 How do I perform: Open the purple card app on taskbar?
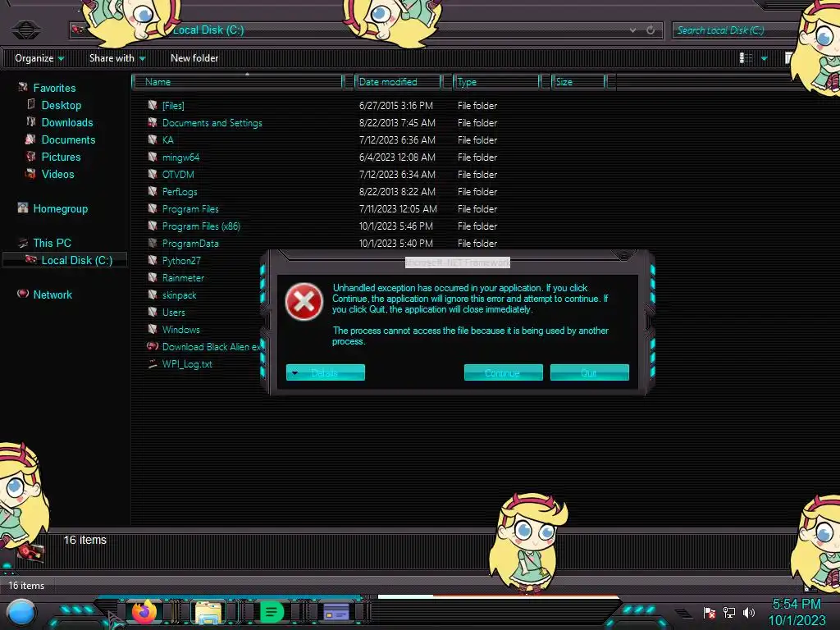(336, 612)
